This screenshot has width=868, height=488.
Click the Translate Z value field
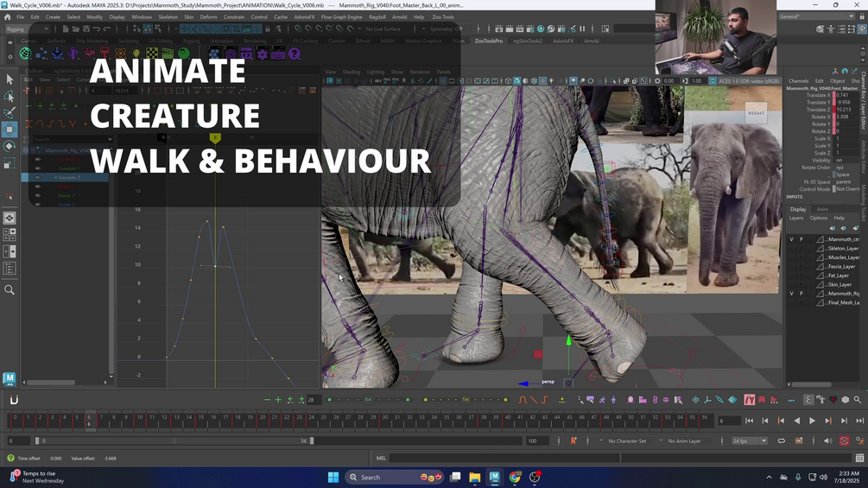point(849,110)
